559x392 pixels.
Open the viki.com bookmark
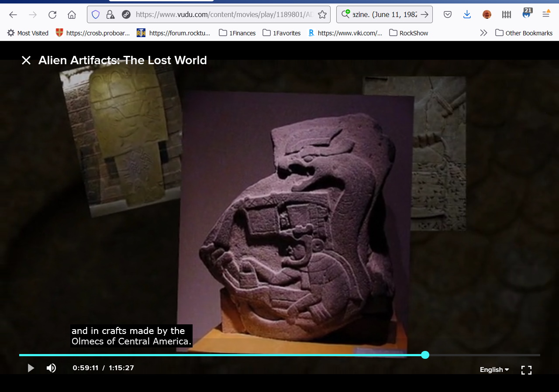(345, 33)
